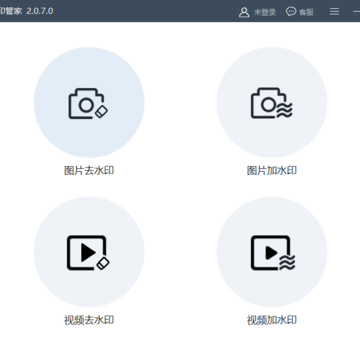Open 客服 customer support
Viewport: 360px width, 360px height.
(306, 12)
